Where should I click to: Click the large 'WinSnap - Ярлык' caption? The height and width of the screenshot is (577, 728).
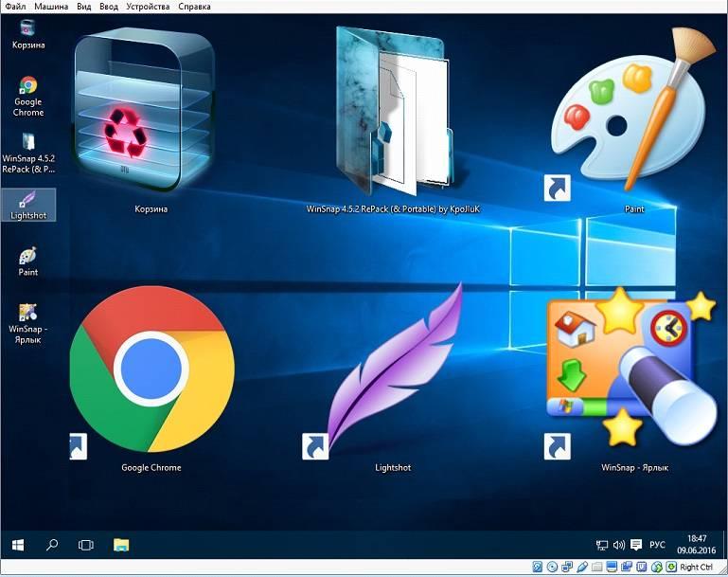634,467
